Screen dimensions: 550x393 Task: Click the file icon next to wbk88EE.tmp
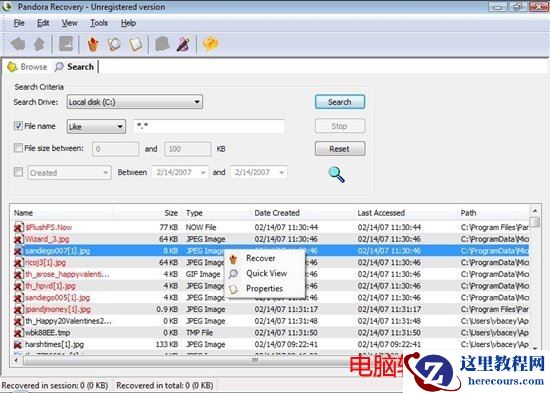[18, 333]
